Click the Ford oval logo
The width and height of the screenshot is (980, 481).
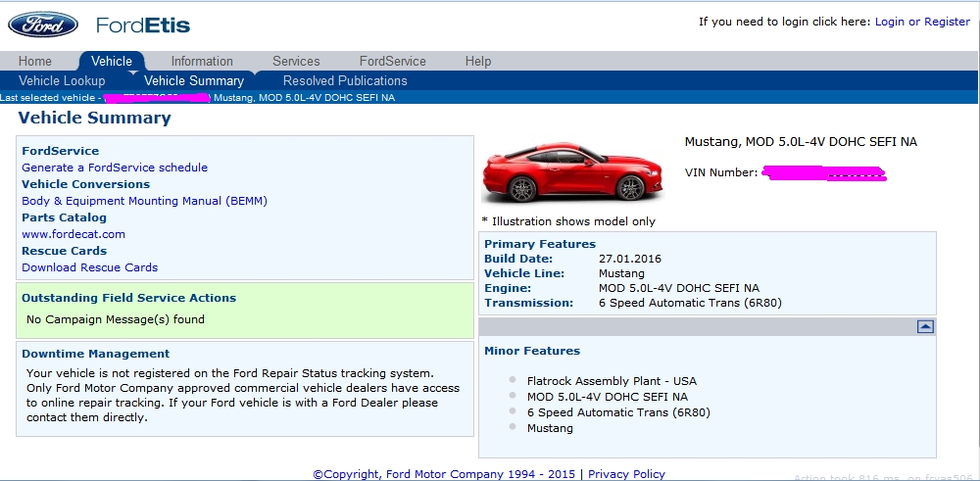43,24
